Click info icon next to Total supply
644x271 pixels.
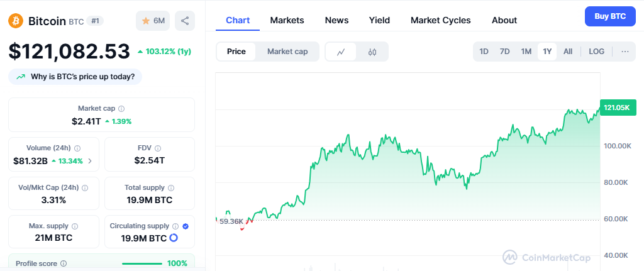[x=171, y=187]
